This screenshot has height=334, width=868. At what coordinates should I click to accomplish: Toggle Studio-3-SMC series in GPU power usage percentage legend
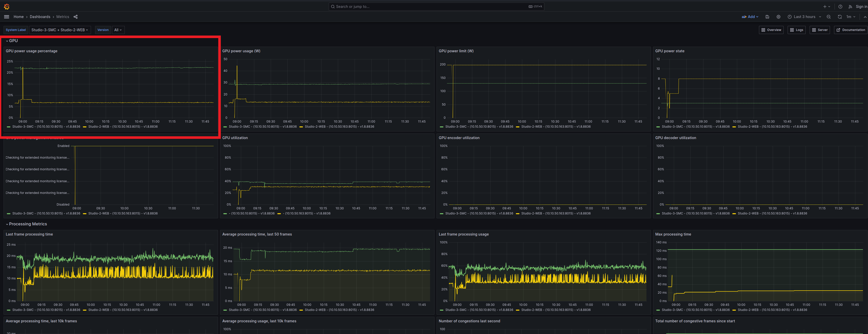tap(46, 126)
